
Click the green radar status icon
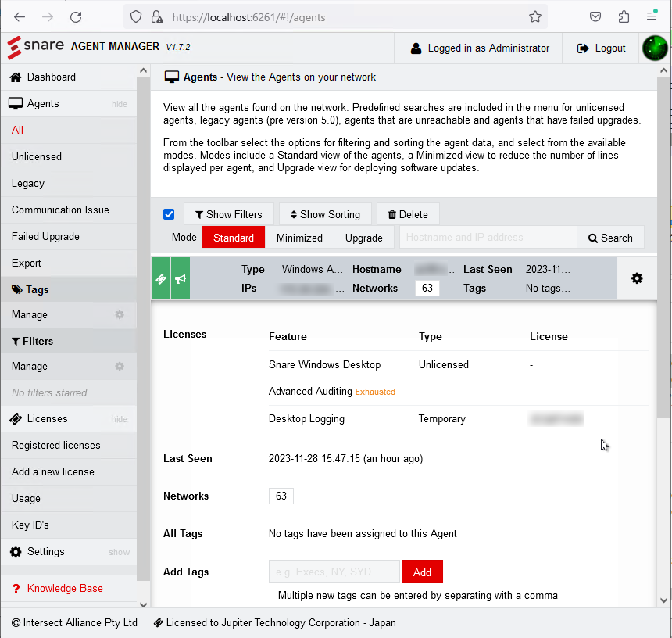tap(655, 48)
